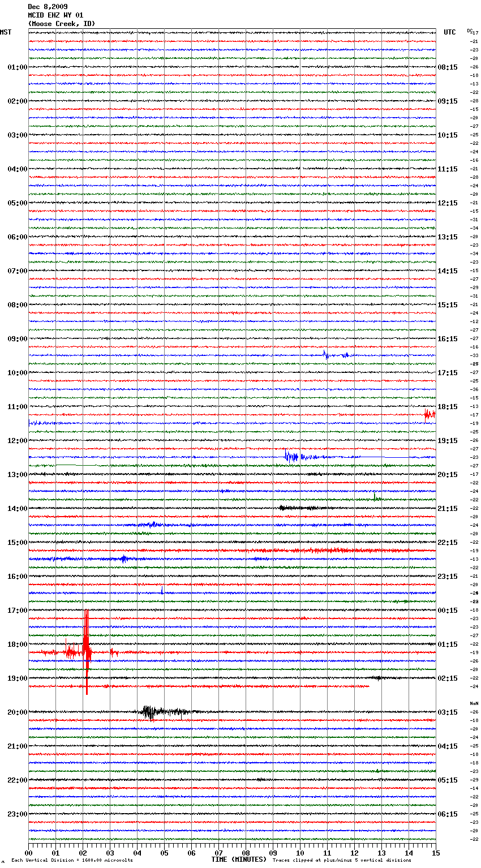Click the '07' minute label on bottom axis
This screenshot has width=481, height=868.
click(x=218, y=853)
